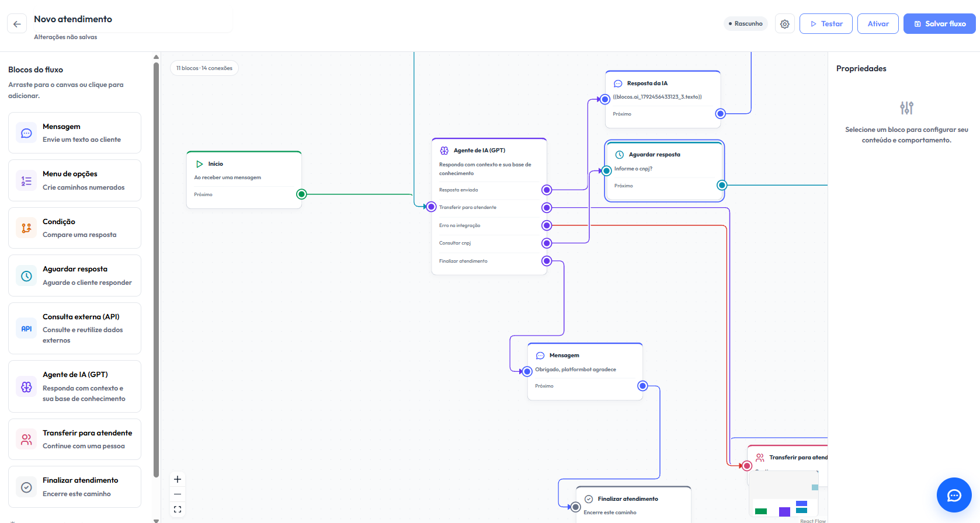The height and width of the screenshot is (523, 980).
Task: Add the Menu de opções block
Action: [x=75, y=180]
